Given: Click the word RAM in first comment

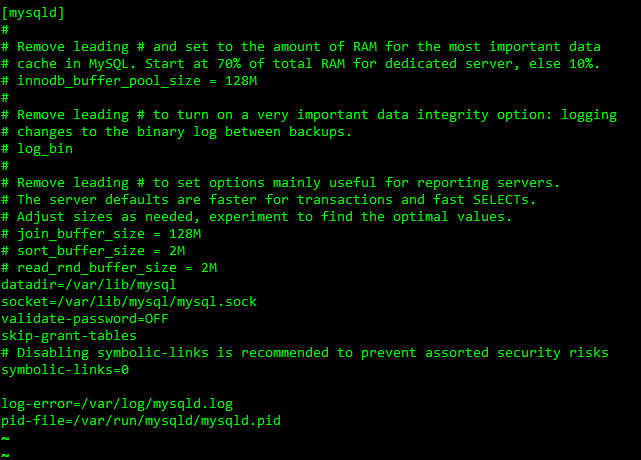Looking at the screenshot, I should coord(365,47).
